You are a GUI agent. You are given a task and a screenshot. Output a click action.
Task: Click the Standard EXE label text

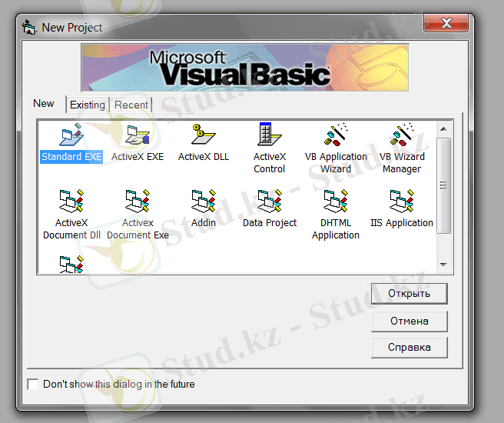coord(71,157)
